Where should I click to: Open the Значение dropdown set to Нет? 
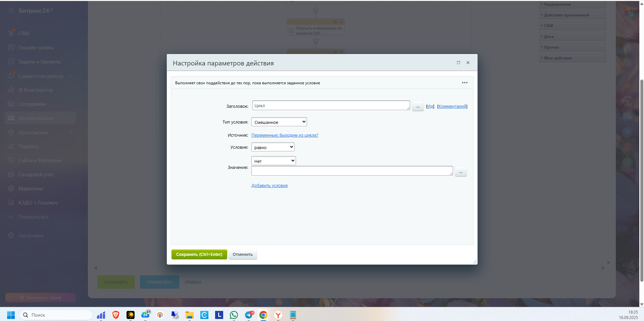tap(273, 161)
